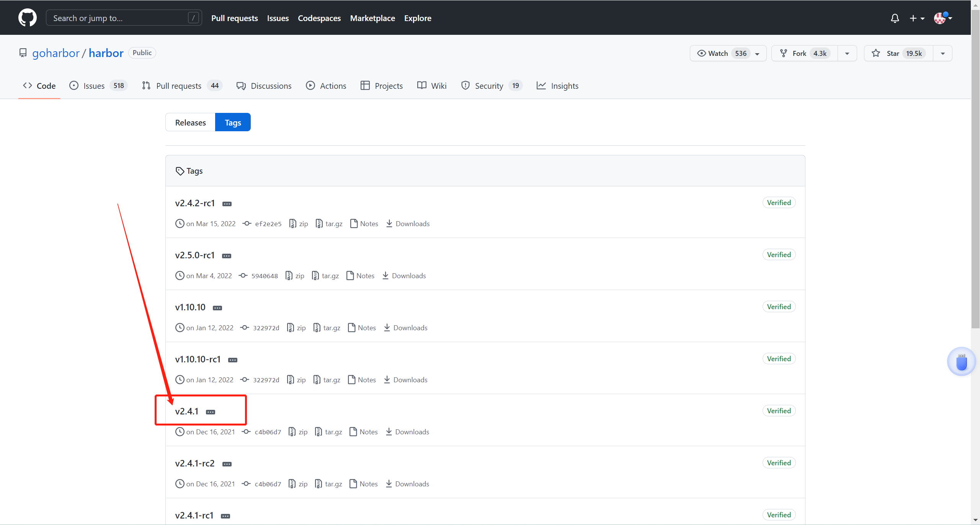Image resolution: width=980 pixels, height=525 pixels.
Task: Switch to the Releases tab
Action: (190, 122)
